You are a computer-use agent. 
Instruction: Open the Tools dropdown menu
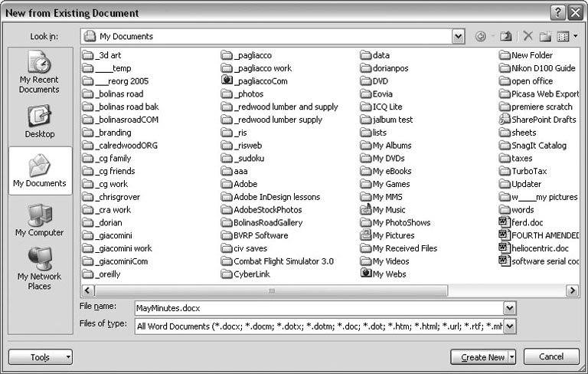pyautogui.click(x=41, y=357)
